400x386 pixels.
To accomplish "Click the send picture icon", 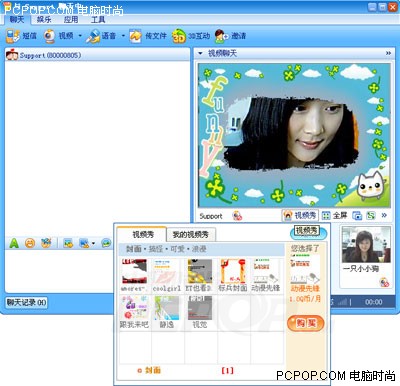I will [x=68, y=243].
